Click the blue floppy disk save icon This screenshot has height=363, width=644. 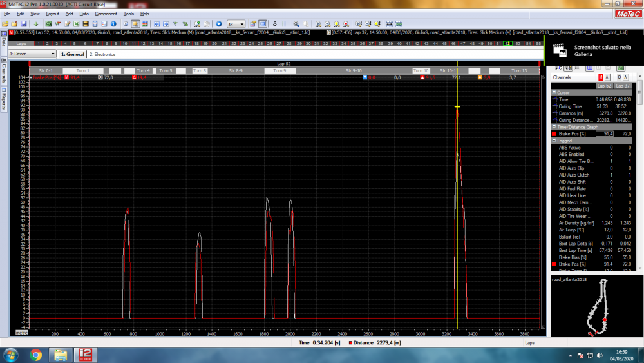(x=23, y=24)
